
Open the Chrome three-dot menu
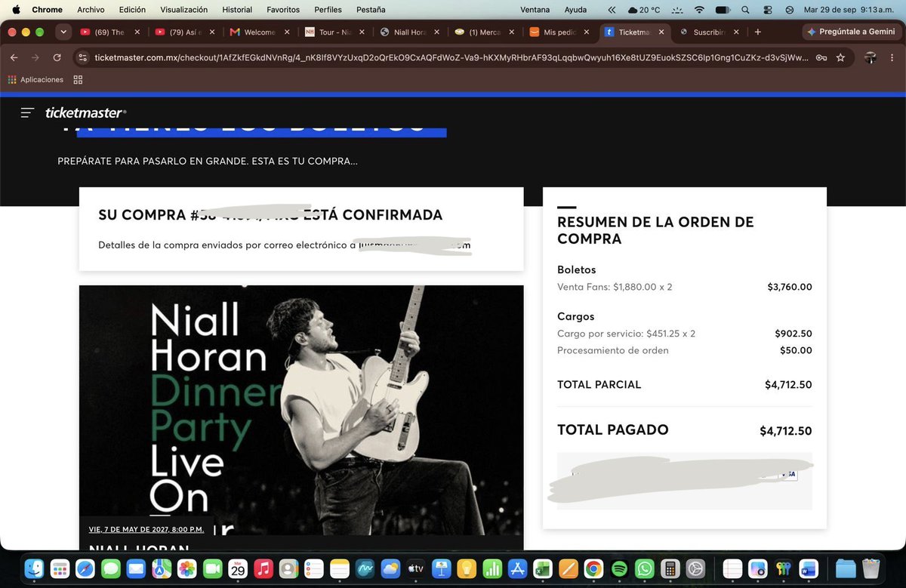[892, 57]
